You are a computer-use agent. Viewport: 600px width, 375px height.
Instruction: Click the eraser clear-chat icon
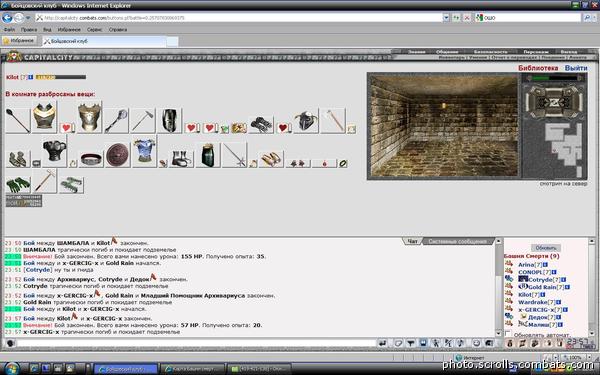pyautogui.click(x=398, y=343)
